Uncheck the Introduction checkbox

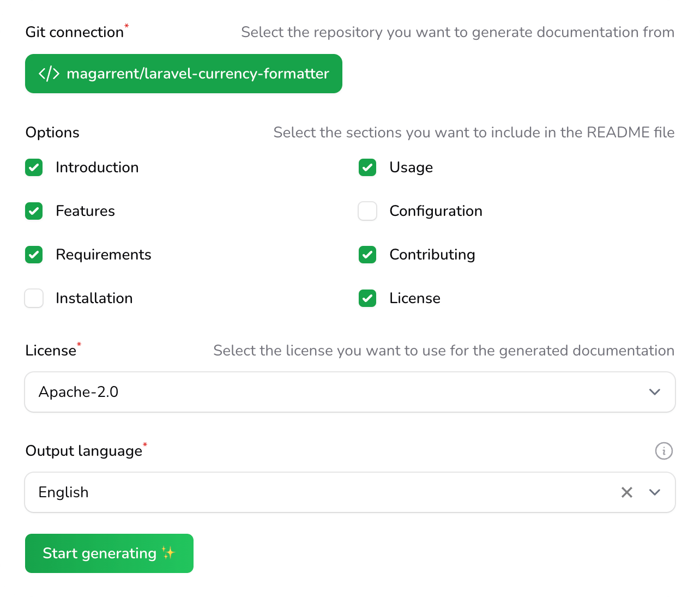tap(34, 167)
